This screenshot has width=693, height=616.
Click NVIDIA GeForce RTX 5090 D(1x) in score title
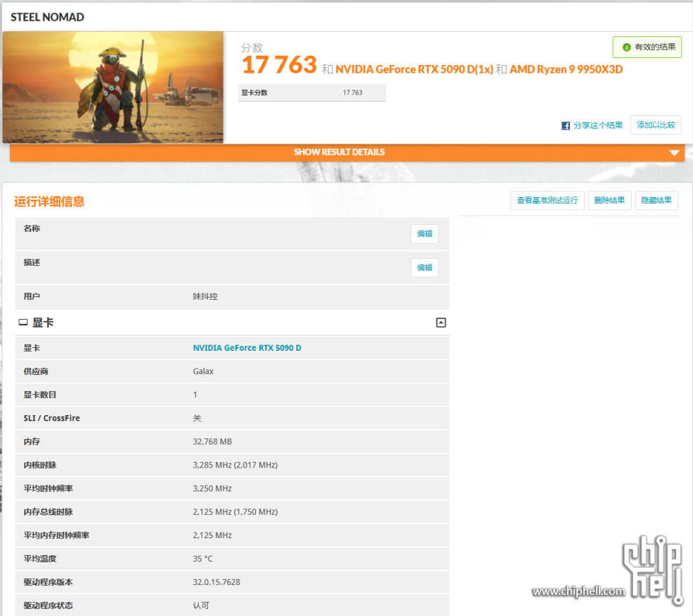414,69
